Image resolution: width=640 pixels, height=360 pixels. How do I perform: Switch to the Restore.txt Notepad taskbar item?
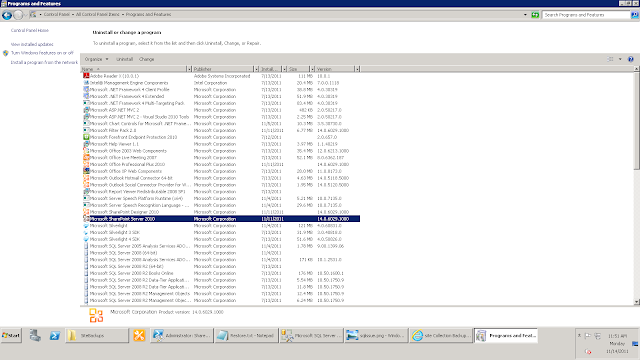click(x=246, y=336)
